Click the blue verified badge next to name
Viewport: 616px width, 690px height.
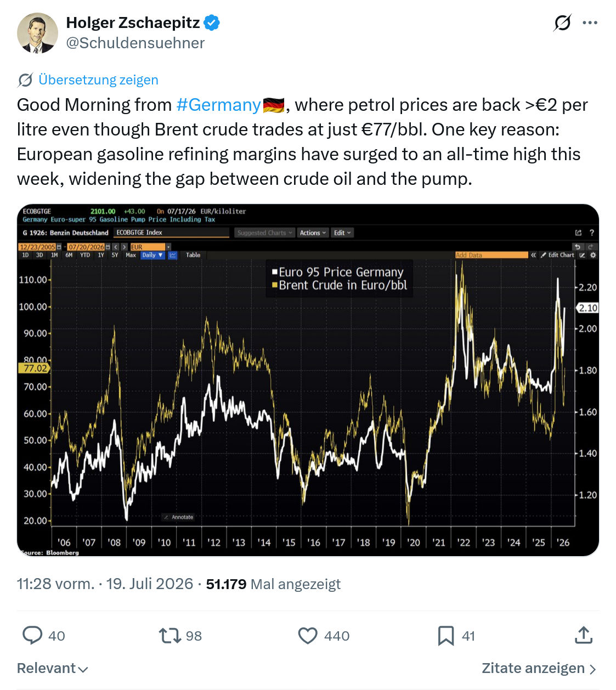212,22
